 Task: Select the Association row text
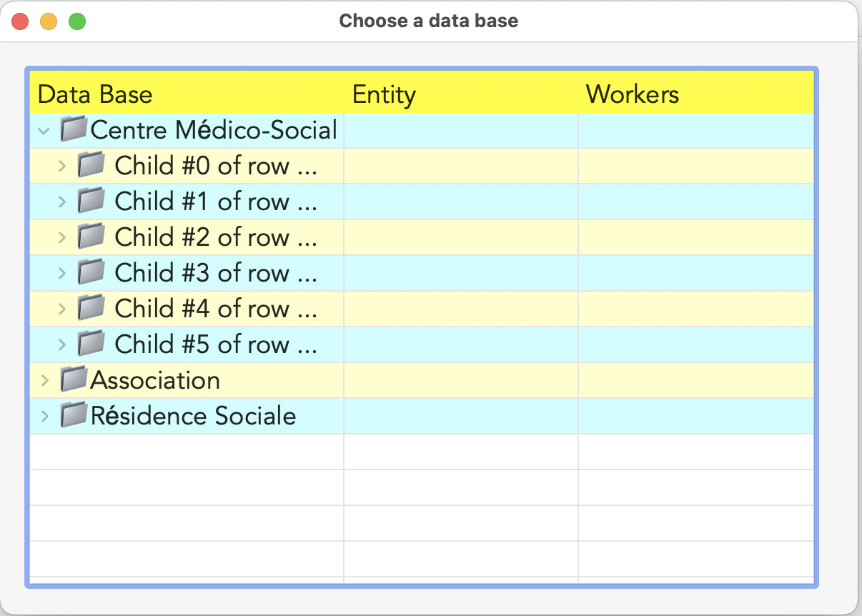[155, 380]
